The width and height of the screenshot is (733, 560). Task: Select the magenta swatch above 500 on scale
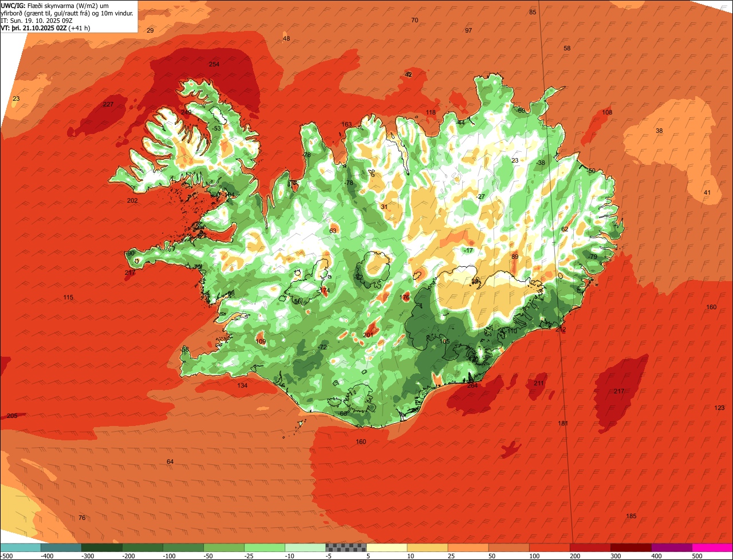coord(712,547)
